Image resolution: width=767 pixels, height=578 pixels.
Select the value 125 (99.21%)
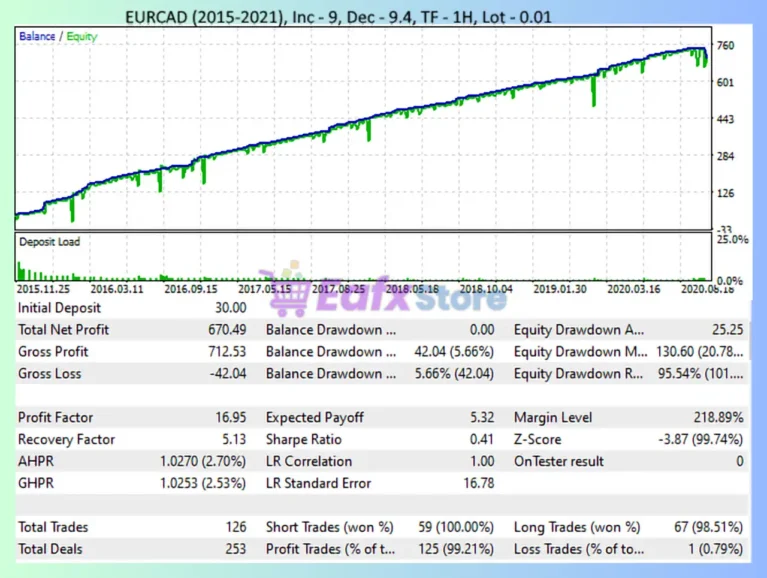click(456, 549)
